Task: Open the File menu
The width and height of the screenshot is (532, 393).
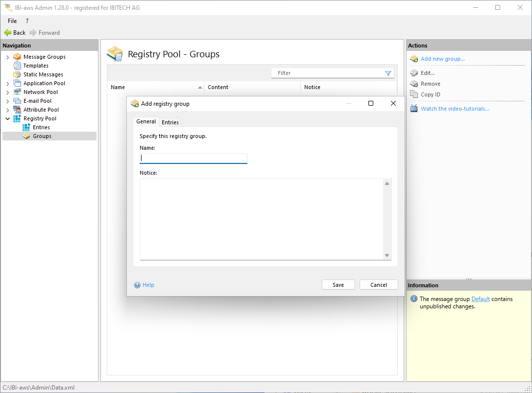Action: click(12, 21)
